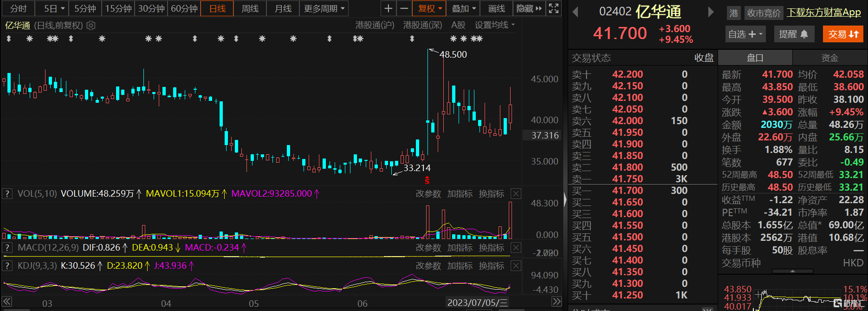Click the 2023/07/05 date label
Image resolution: width=868 pixels, height=311 pixels.
coord(478,303)
